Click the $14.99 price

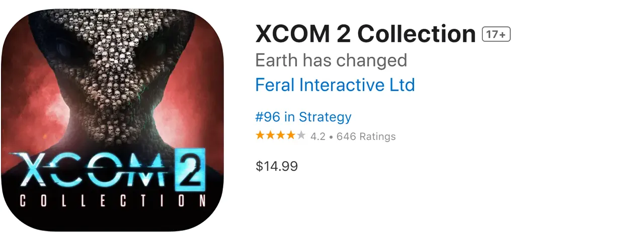coord(277,166)
